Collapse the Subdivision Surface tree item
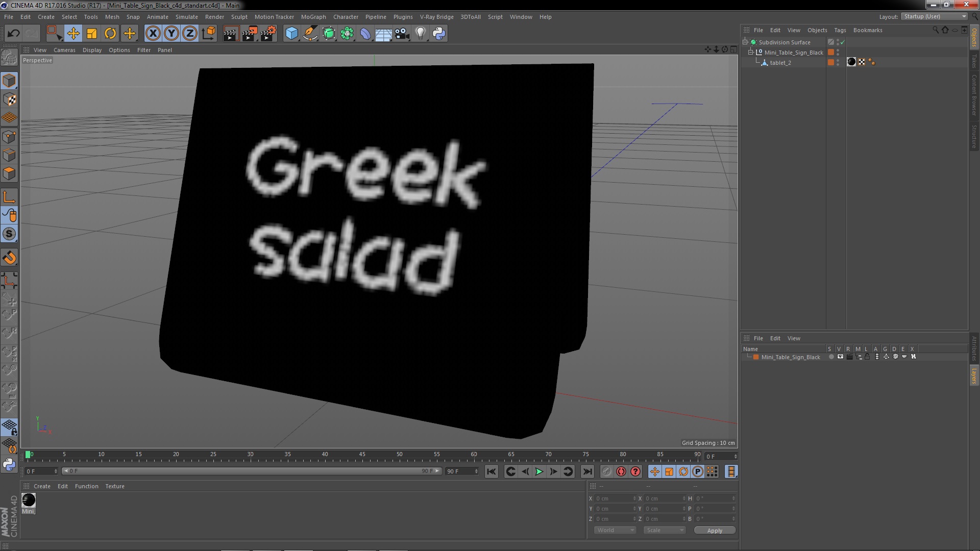Viewport: 980px width, 551px height. point(745,42)
